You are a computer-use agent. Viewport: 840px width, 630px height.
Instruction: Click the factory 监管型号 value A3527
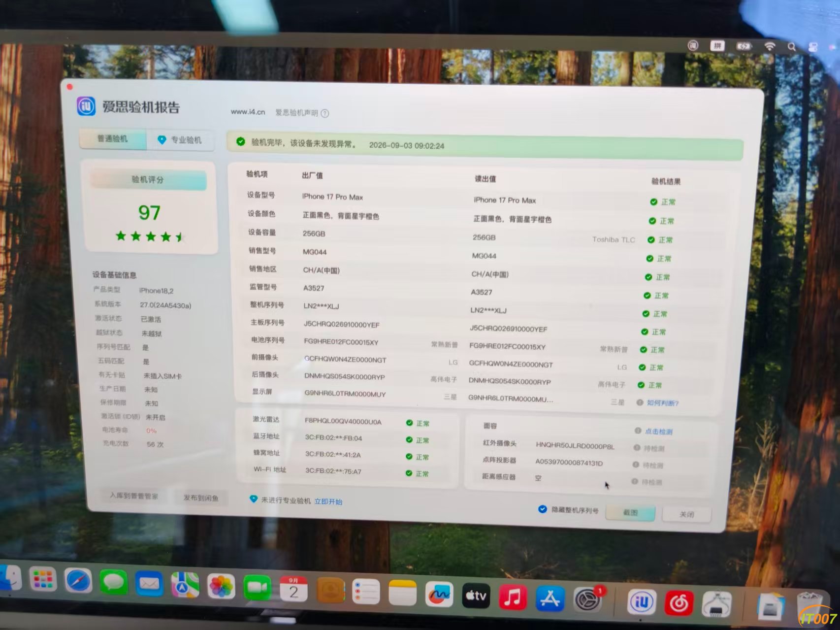[x=314, y=288]
